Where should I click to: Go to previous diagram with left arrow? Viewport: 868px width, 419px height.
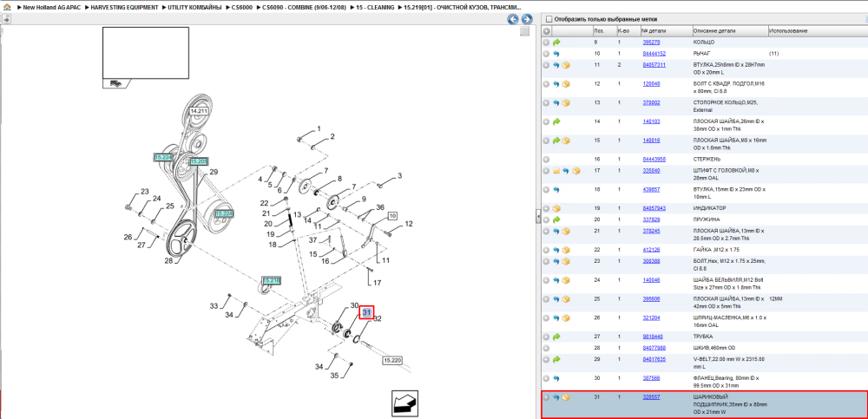[x=513, y=19]
